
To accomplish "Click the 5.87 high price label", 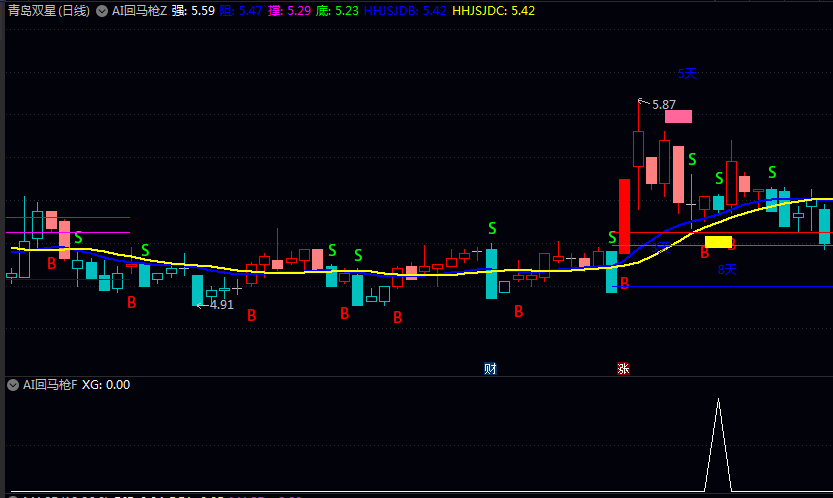I will (664, 105).
